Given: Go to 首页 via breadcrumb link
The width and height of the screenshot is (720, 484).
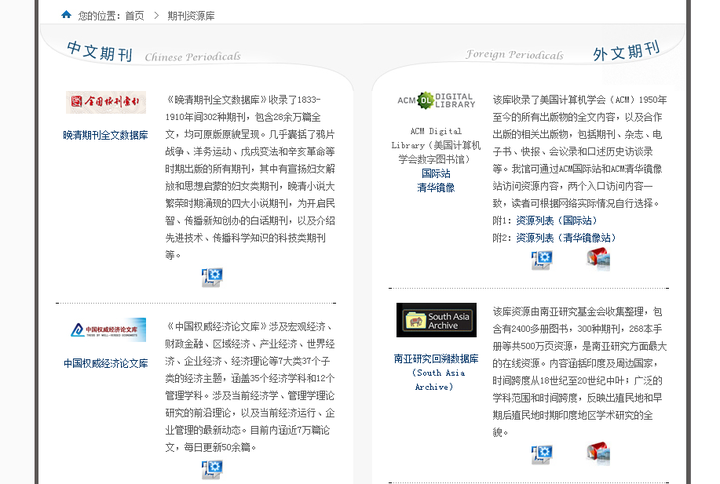Looking at the screenshot, I should pyautogui.click(x=135, y=16).
